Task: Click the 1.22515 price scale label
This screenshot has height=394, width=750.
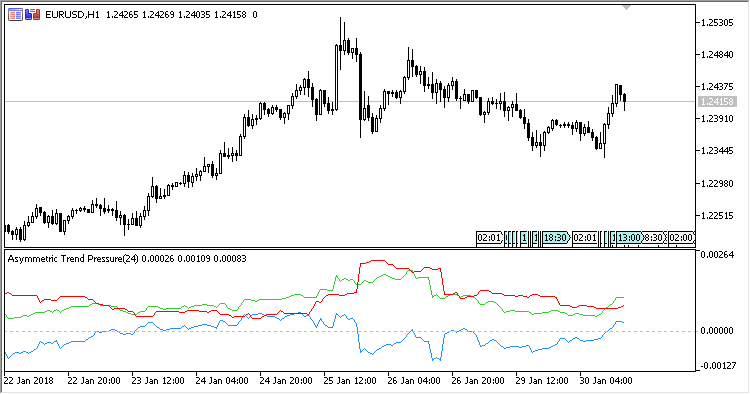Action: 717,215
